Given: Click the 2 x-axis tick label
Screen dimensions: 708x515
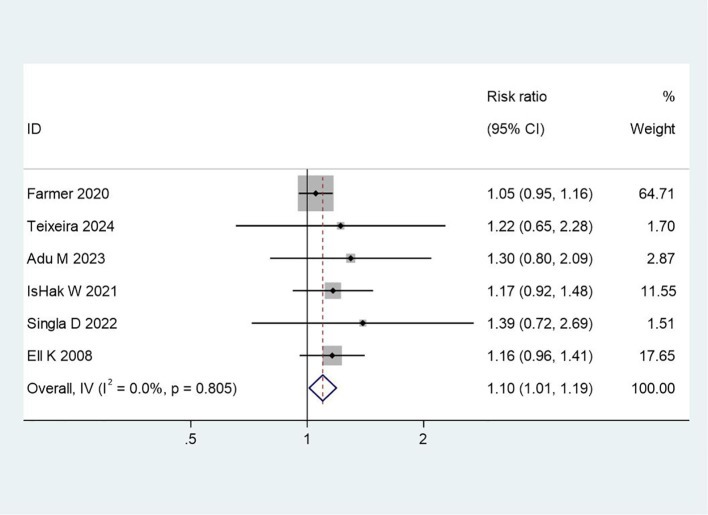Looking at the screenshot, I should click(423, 439).
